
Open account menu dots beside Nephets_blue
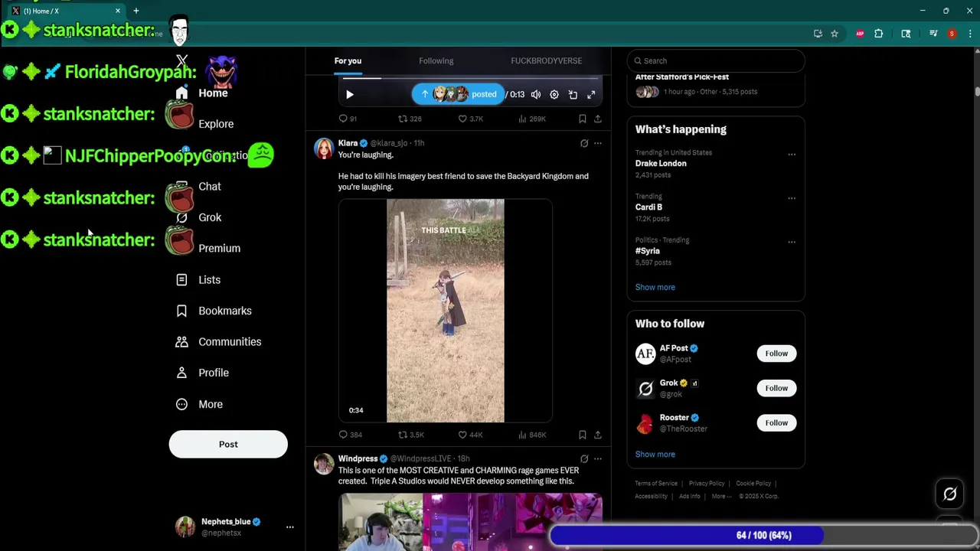290,527
